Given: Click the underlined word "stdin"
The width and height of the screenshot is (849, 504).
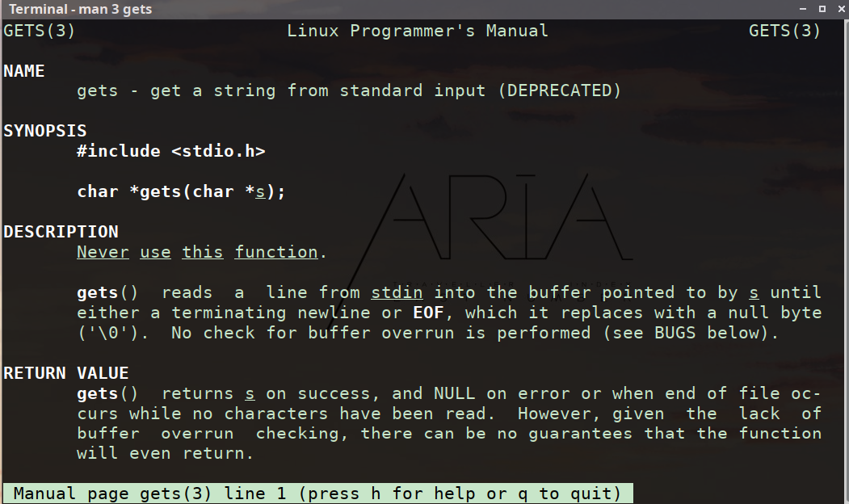Looking at the screenshot, I should point(397,292).
